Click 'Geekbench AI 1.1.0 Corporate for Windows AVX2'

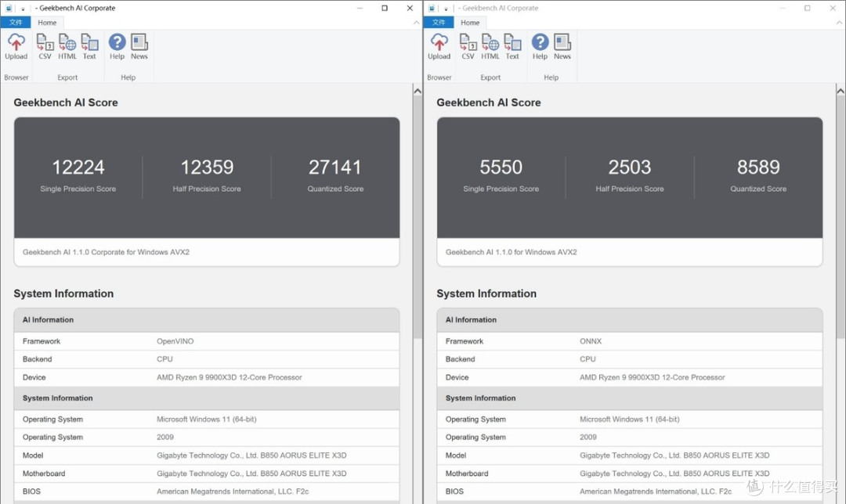pos(107,252)
